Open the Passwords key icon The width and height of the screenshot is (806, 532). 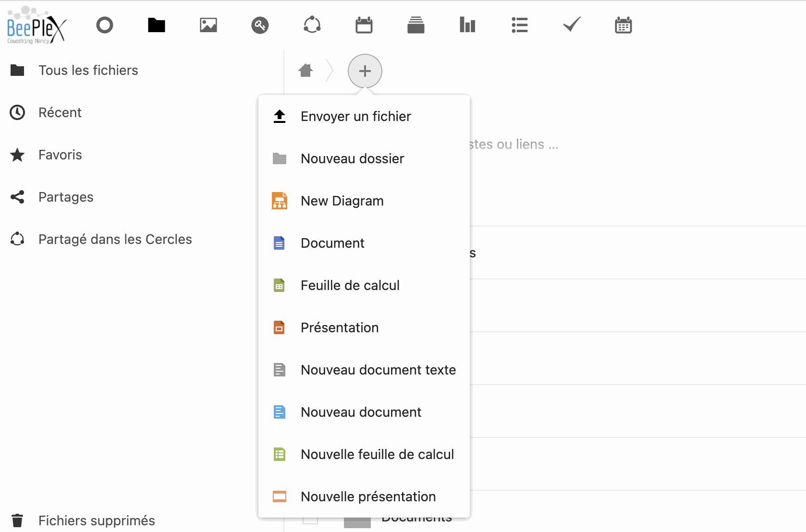coord(260,25)
